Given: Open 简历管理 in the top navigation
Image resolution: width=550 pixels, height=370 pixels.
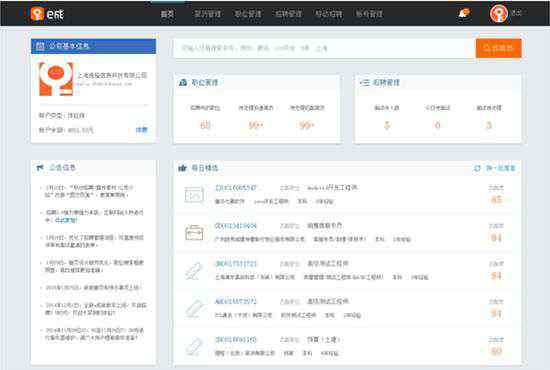Looking at the screenshot, I should pos(208,14).
